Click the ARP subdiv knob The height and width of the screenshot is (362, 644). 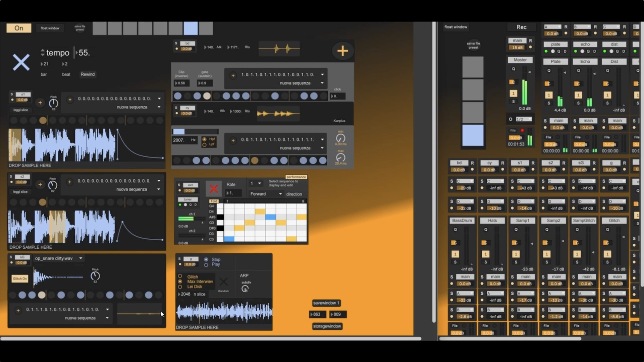point(245,289)
